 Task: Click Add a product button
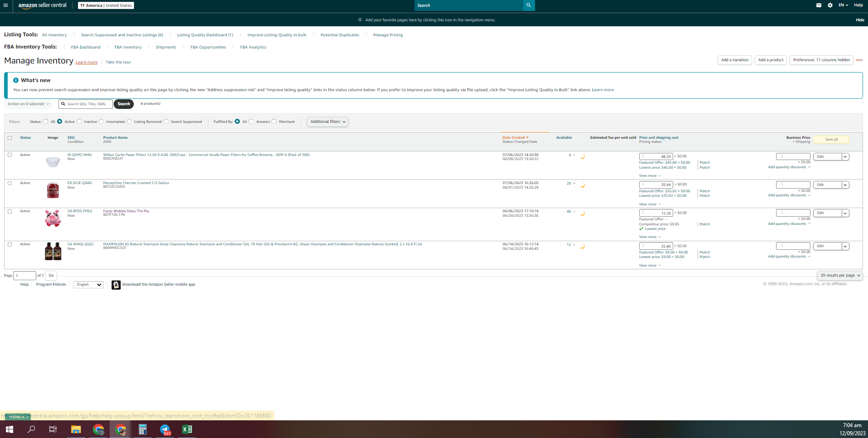(771, 60)
